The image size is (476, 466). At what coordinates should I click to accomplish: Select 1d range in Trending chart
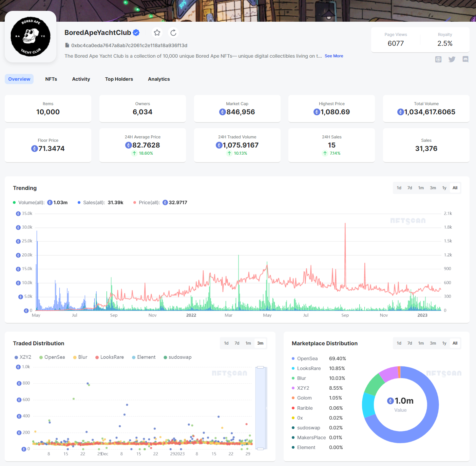[x=399, y=188]
